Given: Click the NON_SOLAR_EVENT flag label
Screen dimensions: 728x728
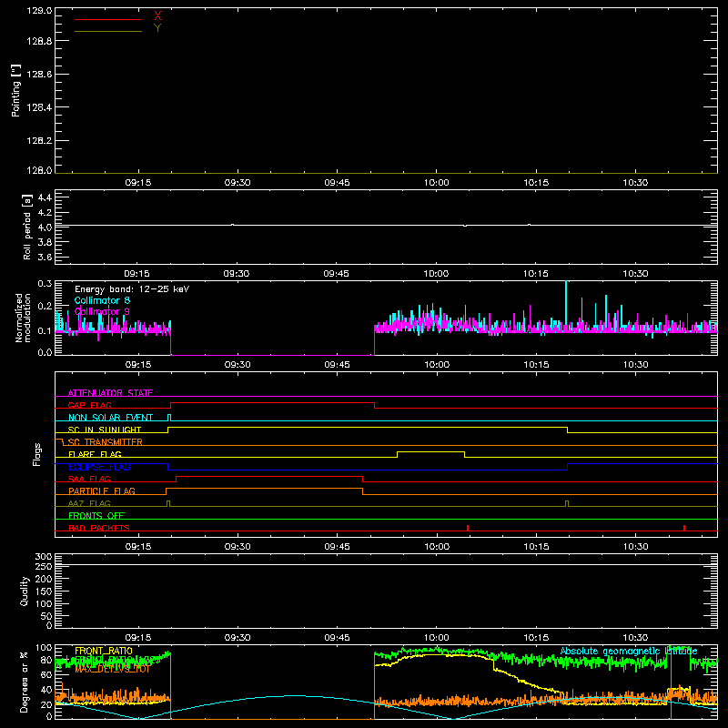Looking at the screenshot, I should click(110, 418).
